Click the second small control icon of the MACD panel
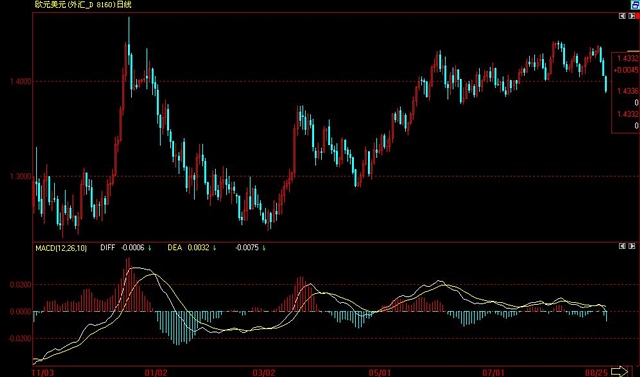The width and height of the screenshot is (640, 377). [x=632, y=246]
